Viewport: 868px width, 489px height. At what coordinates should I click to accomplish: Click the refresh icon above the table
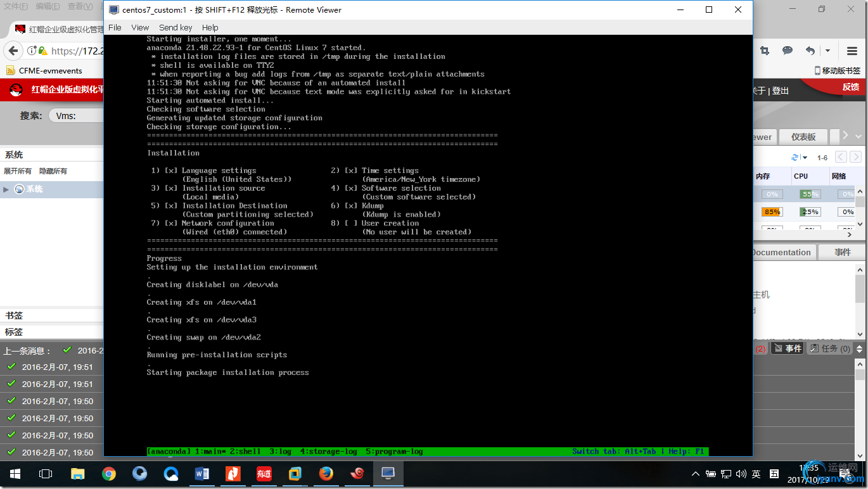tap(795, 157)
